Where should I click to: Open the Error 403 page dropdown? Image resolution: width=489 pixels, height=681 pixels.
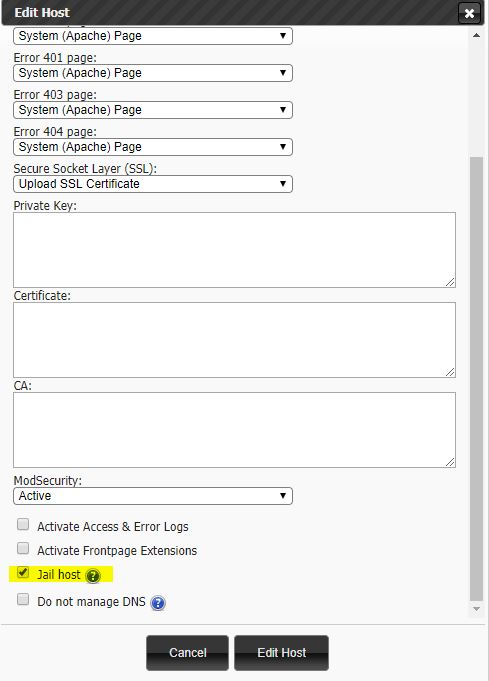153,110
